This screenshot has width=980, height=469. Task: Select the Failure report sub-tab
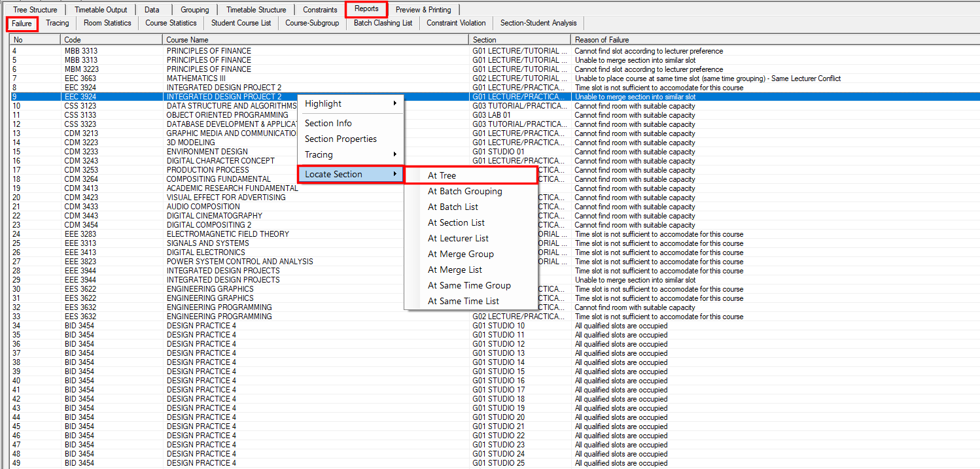[x=22, y=24]
